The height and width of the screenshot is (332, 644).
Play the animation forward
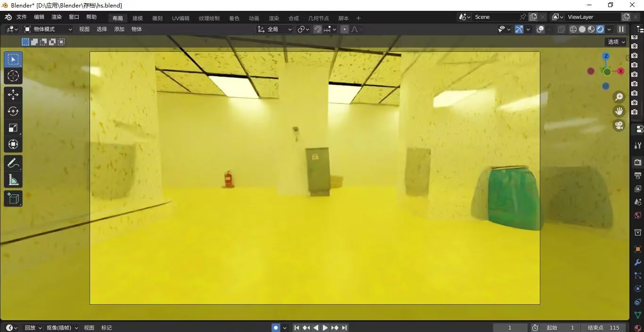click(325, 328)
